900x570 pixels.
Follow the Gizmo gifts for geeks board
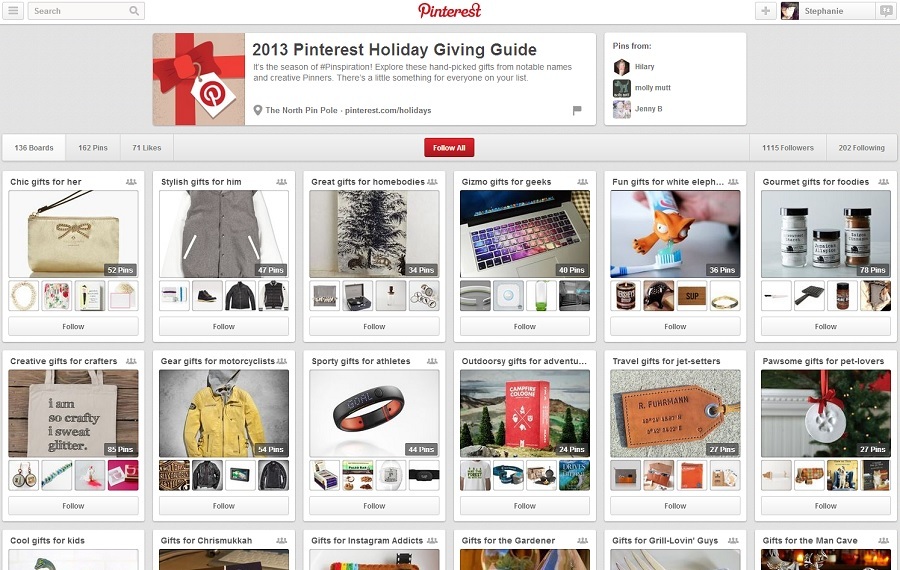(525, 327)
